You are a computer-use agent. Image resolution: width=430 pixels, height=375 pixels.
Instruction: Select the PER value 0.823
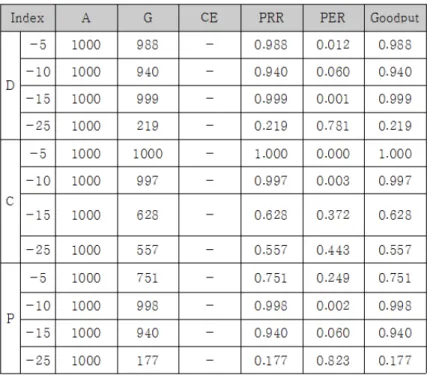point(333,360)
